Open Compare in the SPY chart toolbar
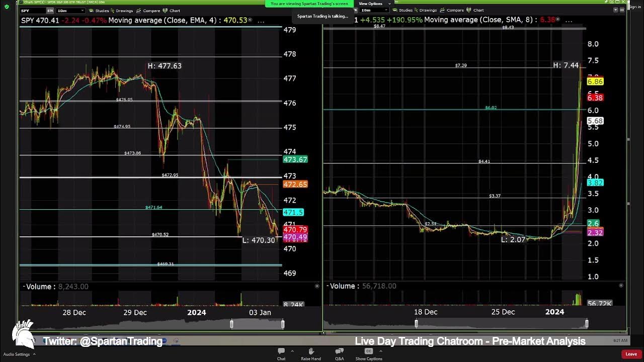The height and width of the screenshot is (362, 644). (148, 11)
